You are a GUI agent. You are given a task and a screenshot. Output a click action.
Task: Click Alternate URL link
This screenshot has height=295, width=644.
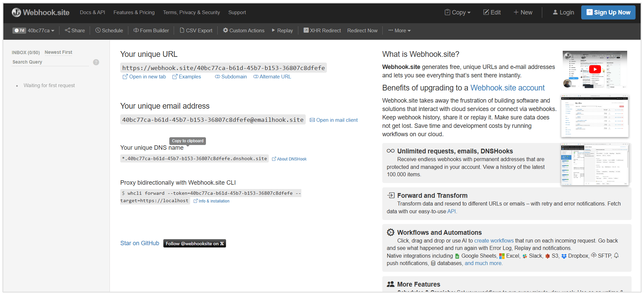272,77
